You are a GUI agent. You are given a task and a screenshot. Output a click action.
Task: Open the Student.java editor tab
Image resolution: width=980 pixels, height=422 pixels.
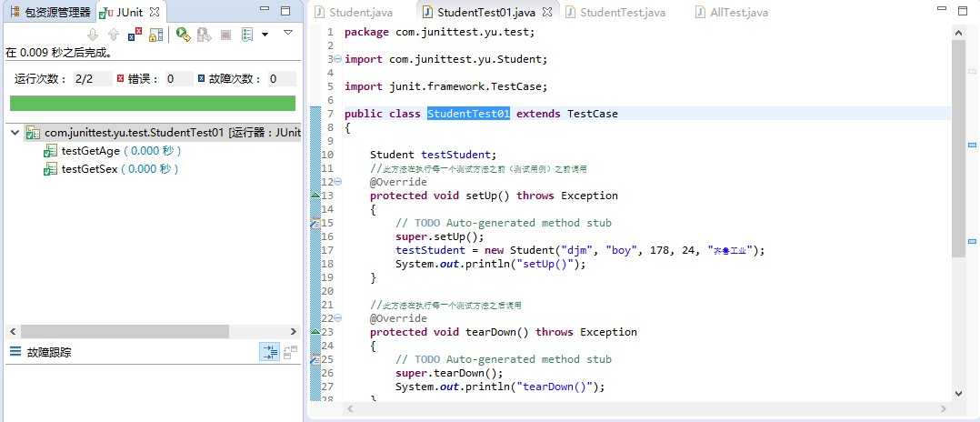click(x=355, y=13)
